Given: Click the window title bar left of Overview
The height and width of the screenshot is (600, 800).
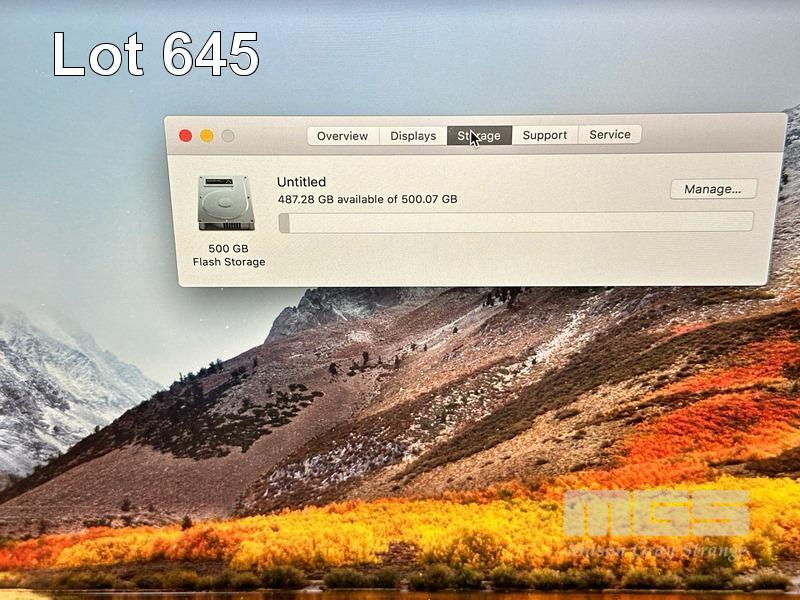Looking at the screenshot, I should [x=270, y=136].
